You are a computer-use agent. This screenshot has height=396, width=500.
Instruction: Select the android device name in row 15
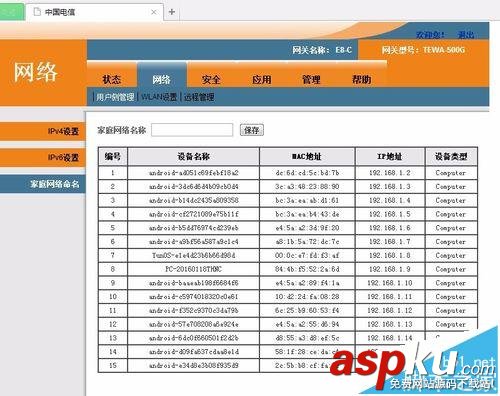(x=193, y=365)
